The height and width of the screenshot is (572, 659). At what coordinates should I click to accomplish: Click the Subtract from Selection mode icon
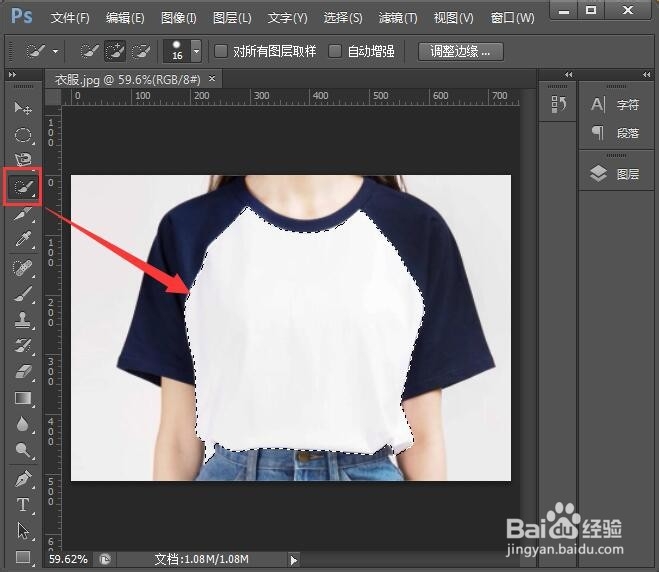tap(141, 51)
